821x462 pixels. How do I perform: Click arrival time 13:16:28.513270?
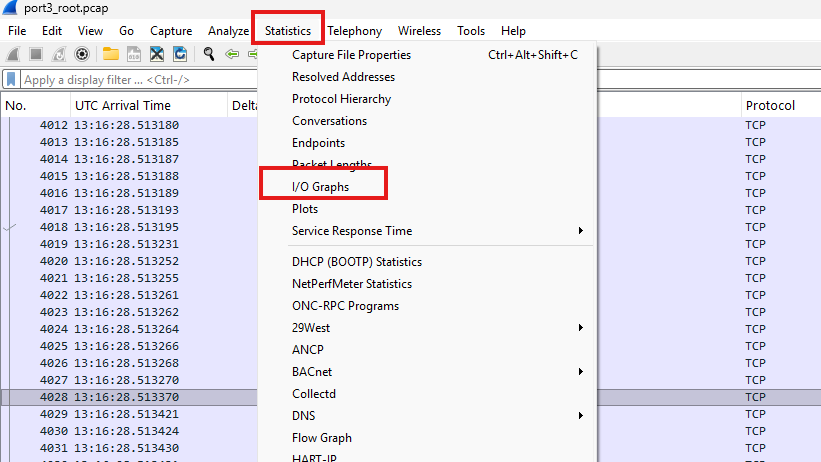pyautogui.click(x=126, y=380)
